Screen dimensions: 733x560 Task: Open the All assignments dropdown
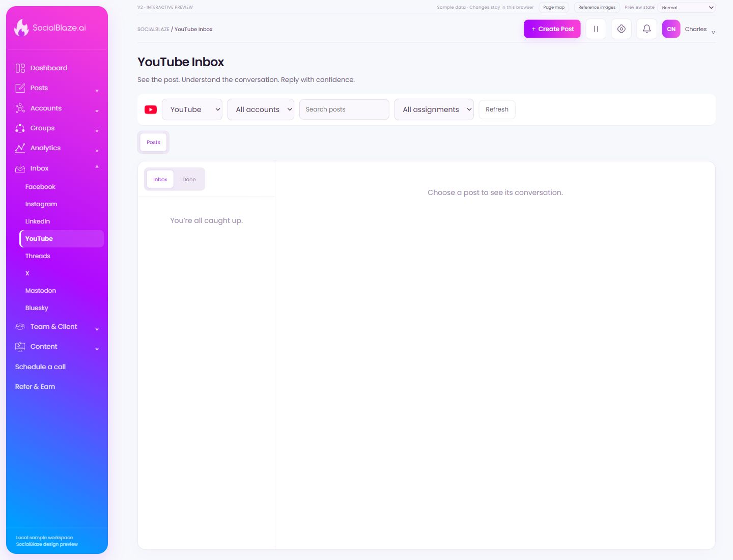pyautogui.click(x=434, y=109)
